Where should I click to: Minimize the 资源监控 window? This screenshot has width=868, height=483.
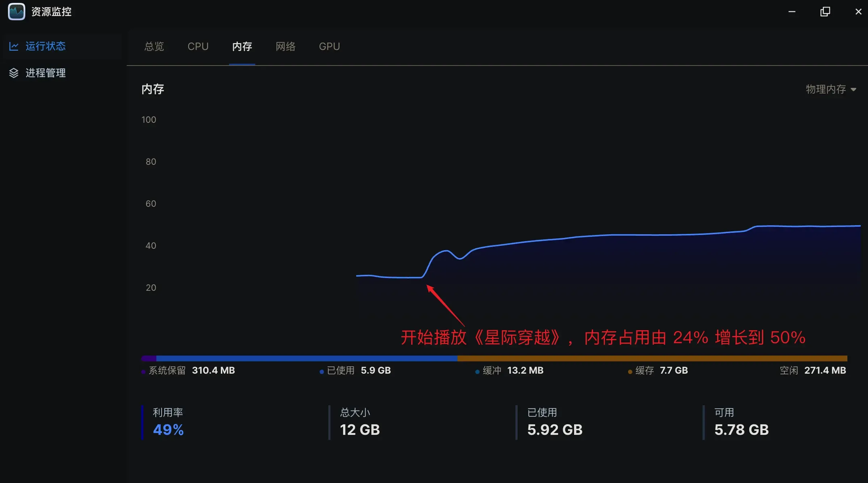click(792, 12)
